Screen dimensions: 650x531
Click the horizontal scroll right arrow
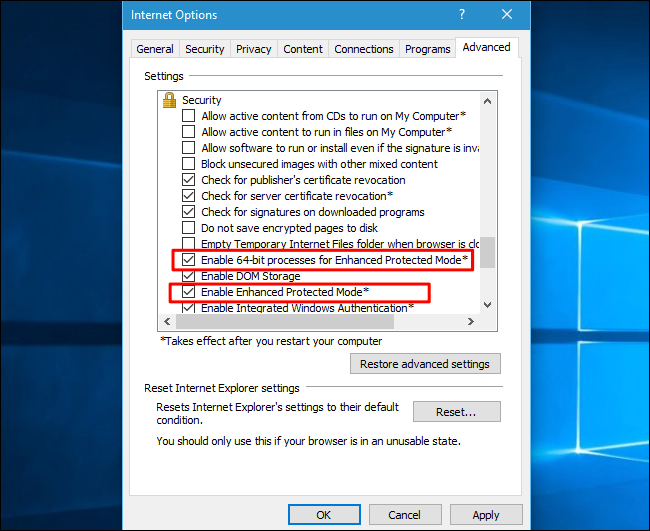point(471,321)
